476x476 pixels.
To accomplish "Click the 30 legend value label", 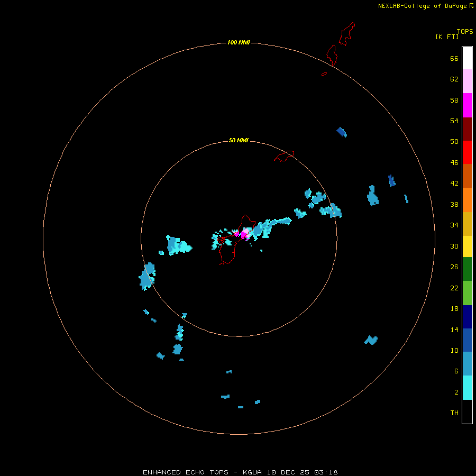I will pos(454,246).
